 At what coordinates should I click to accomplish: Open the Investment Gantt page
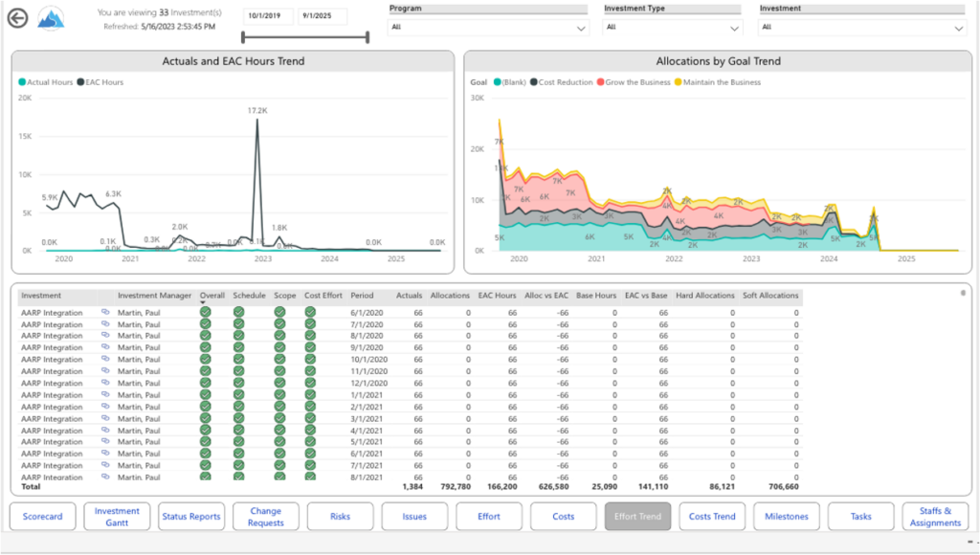coord(117,517)
